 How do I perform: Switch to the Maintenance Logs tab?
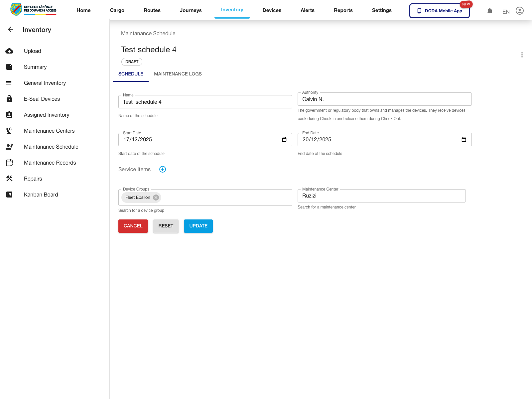178,74
